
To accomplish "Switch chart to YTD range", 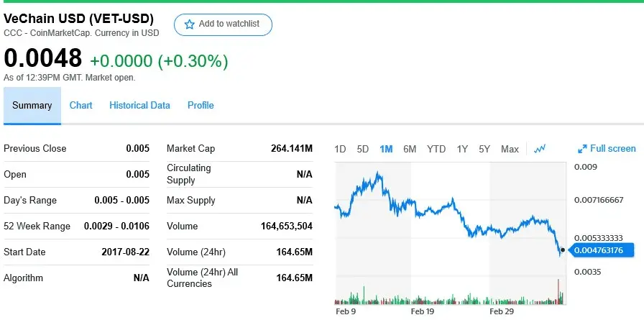I will [436, 149].
